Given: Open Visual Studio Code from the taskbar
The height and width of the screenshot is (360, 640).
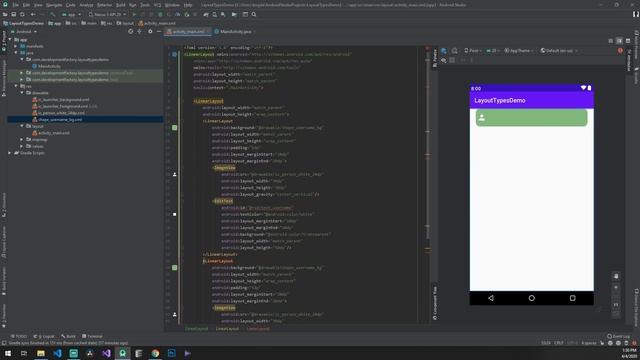Looking at the screenshot, I should (x=57, y=353).
